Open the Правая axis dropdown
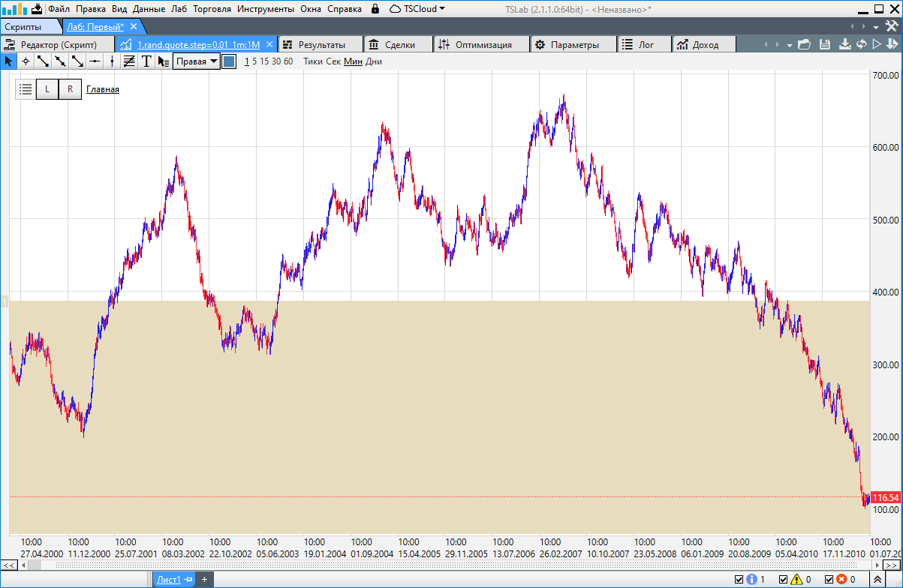This screenshot has height=588, width=903. [x=196, y=61]
